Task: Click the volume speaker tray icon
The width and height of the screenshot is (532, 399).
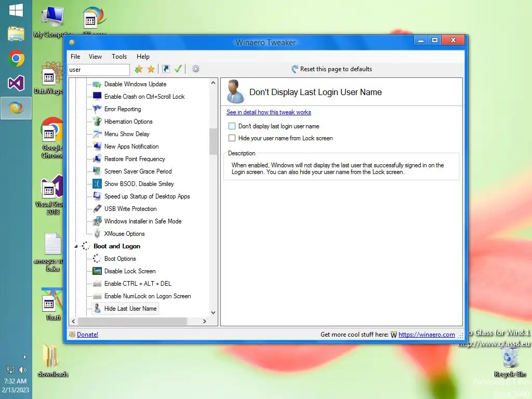Action: click(x=22, y=370)
